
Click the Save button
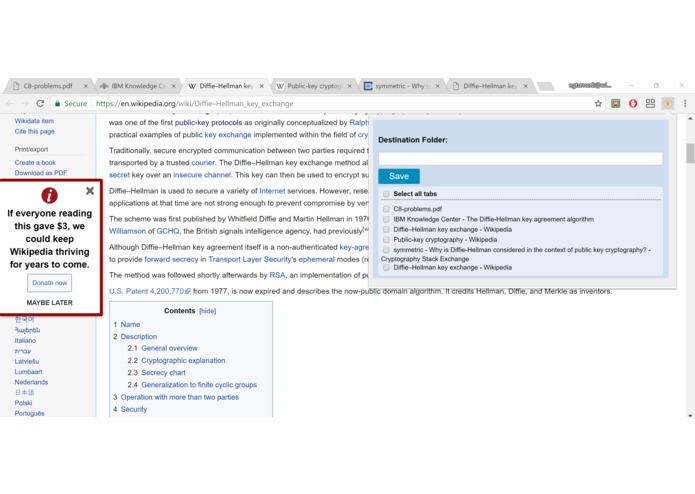point(399,176)
